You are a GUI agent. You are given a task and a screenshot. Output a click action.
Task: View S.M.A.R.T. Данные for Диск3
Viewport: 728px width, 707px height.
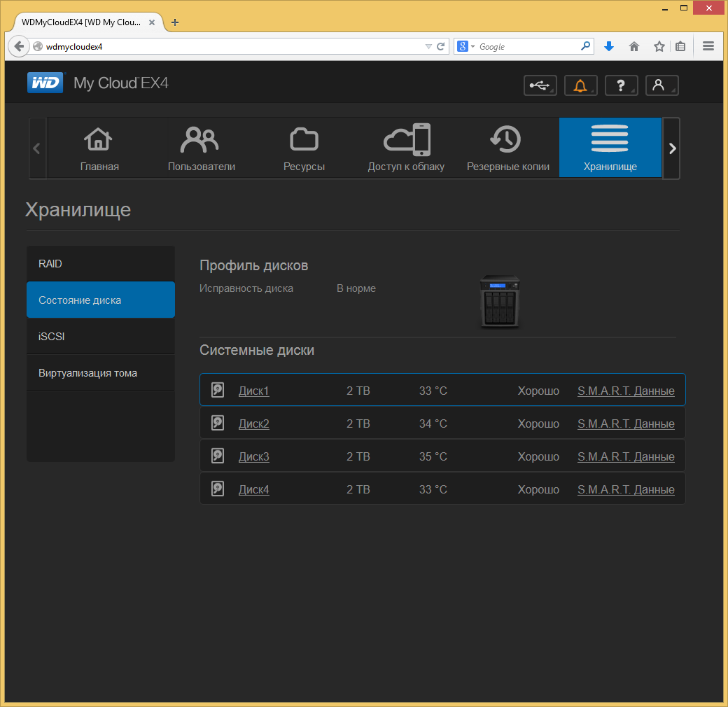pyautogui.click(x=625, y=456)
